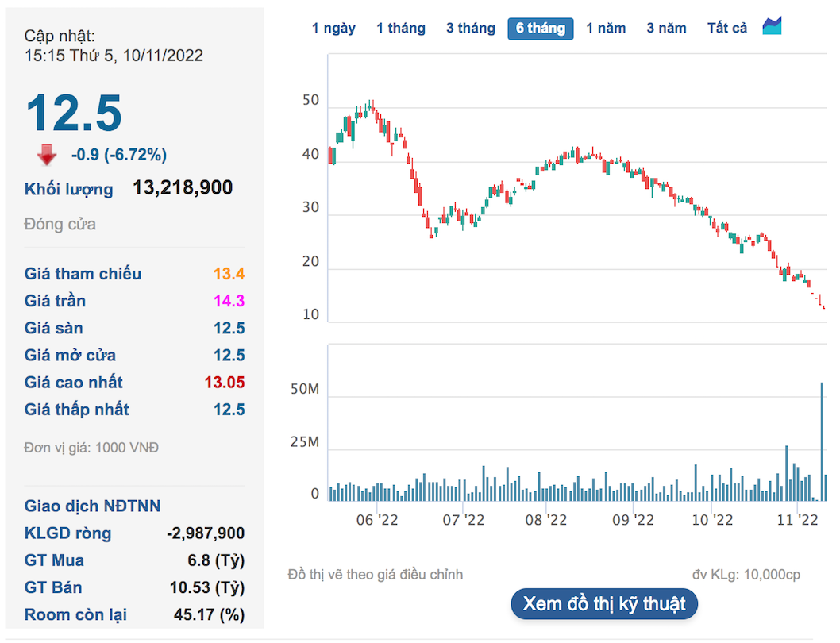Click the Giá trần value 14.3
The width and height of the screenshot is (840, 643).
pos(229,301)
